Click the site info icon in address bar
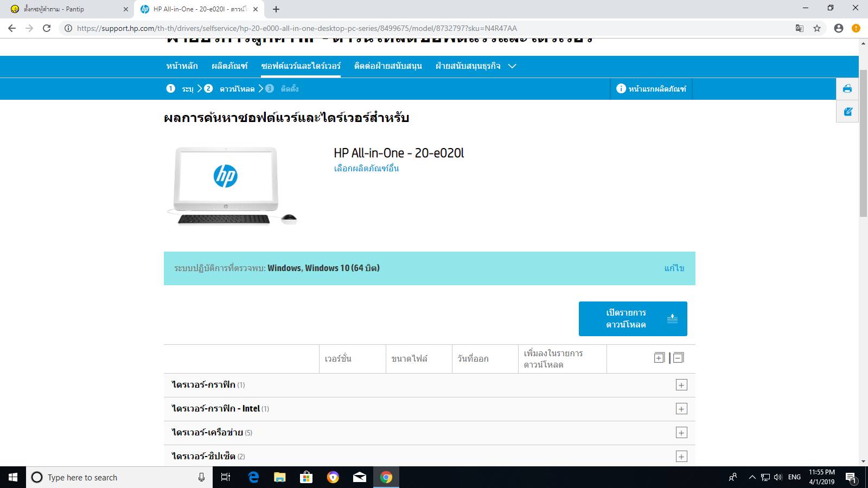 pyautogui.click(x=68, y=28)
